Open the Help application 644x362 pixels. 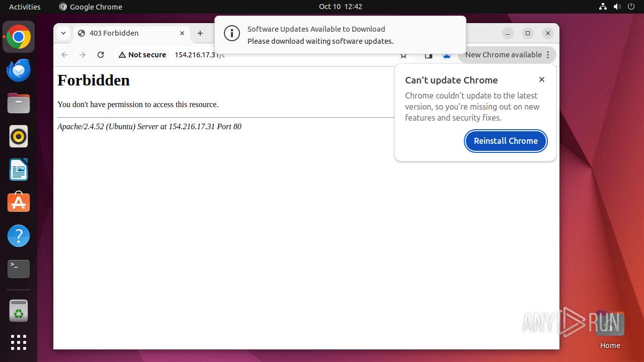tap(19, 236)
